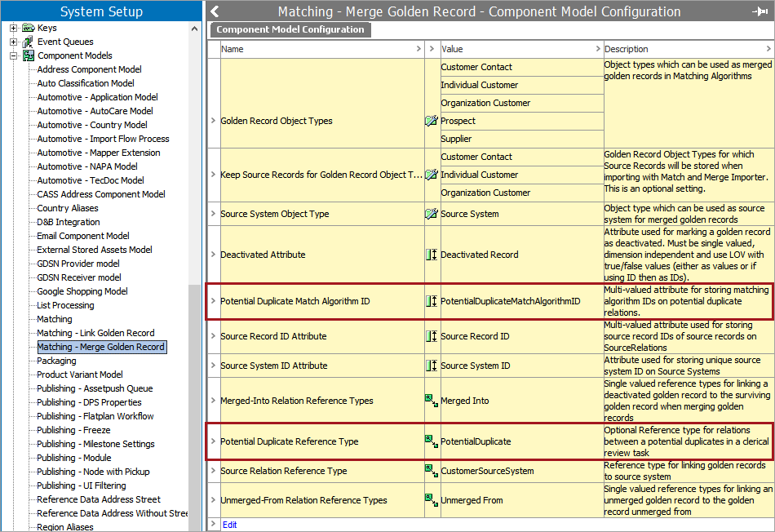Expand the Keep Source Records row
This screenshot has height=532, width=775.
213,175
